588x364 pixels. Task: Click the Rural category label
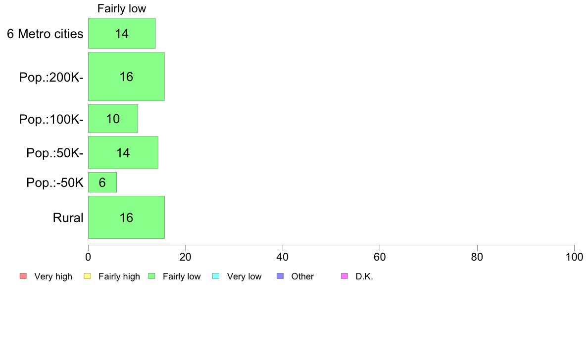[x=68, y=218]
